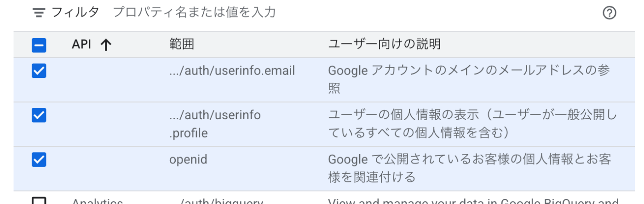Toggle the API sort arrow
This screenshot has height=204, width=644.
point(106,45)
